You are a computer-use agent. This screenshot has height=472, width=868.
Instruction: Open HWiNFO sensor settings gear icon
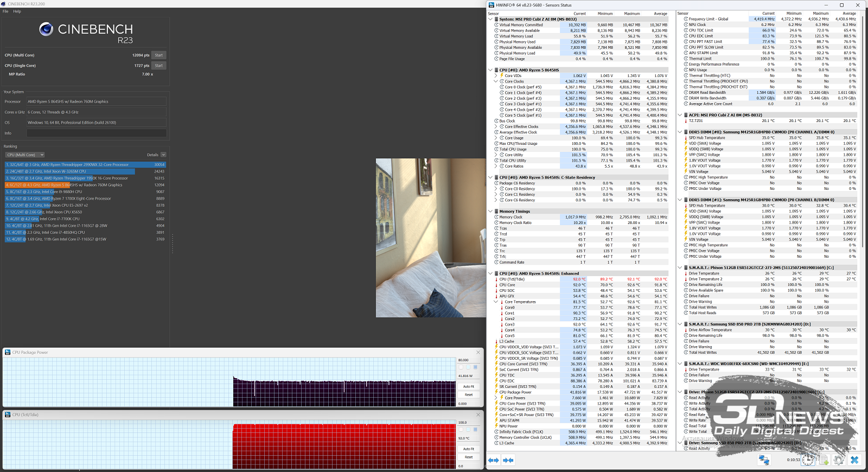point(839,460)
